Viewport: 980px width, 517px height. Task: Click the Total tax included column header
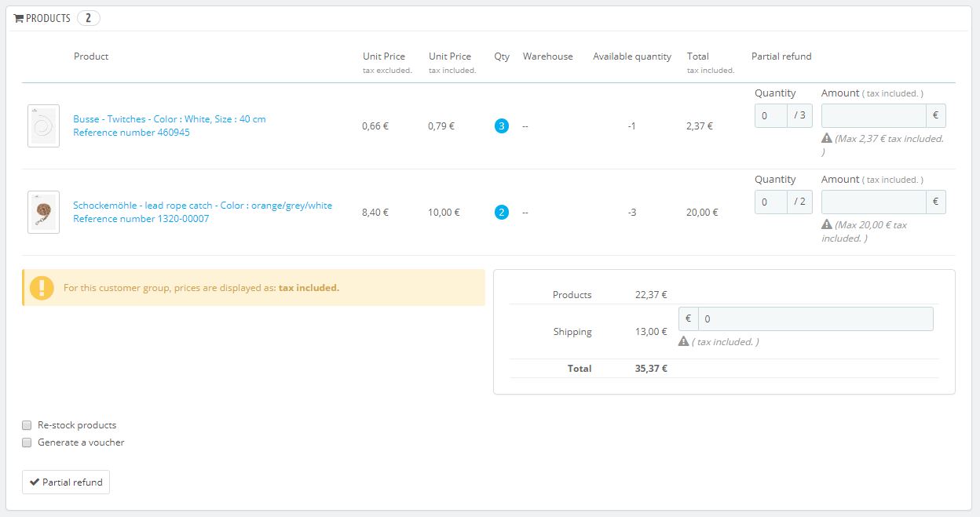(711, 63)
